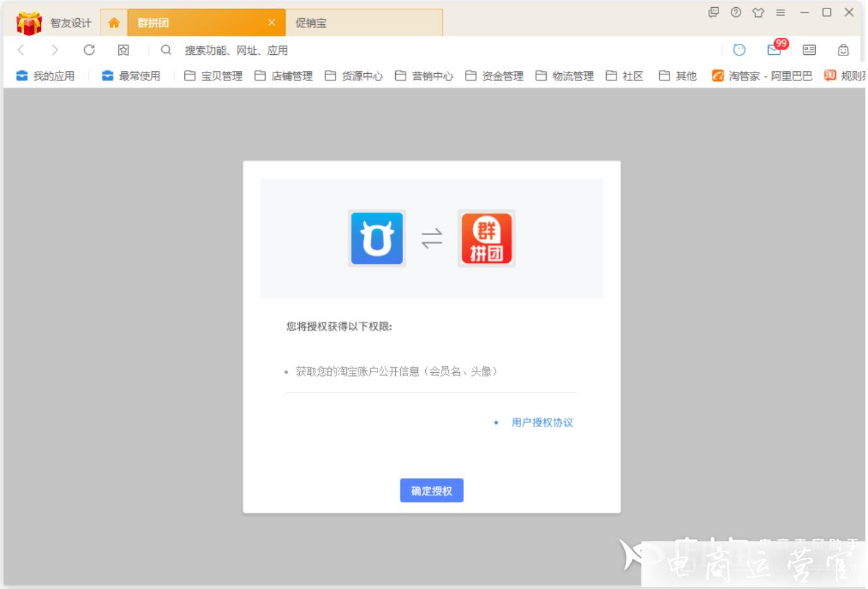This screenshot has height=589, width=868.
Task: Open 我的应用 bookmark
Action: pyautogui.click(x=46, y=76)
